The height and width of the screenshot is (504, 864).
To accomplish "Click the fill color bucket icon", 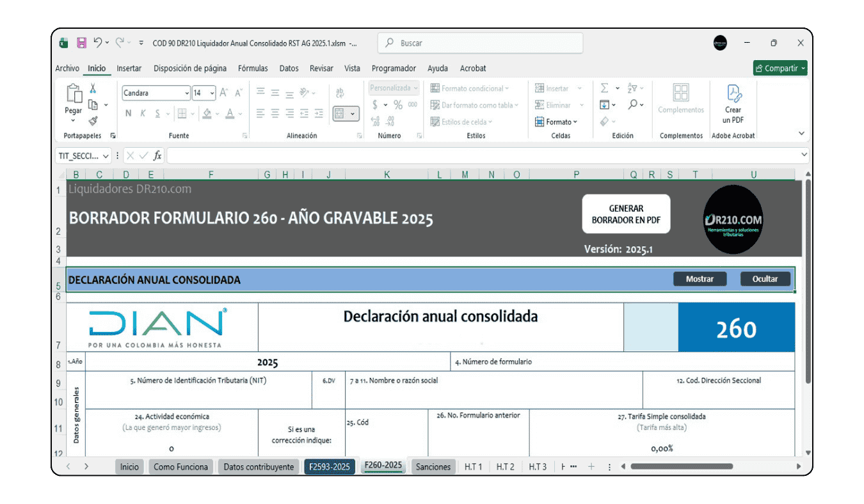I will tap(206, 113).
